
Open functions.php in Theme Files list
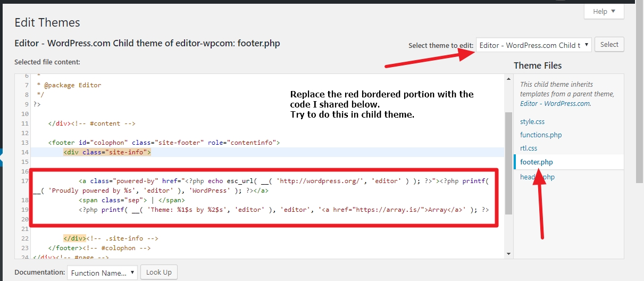pyautogui.click(x=541, y=135)
